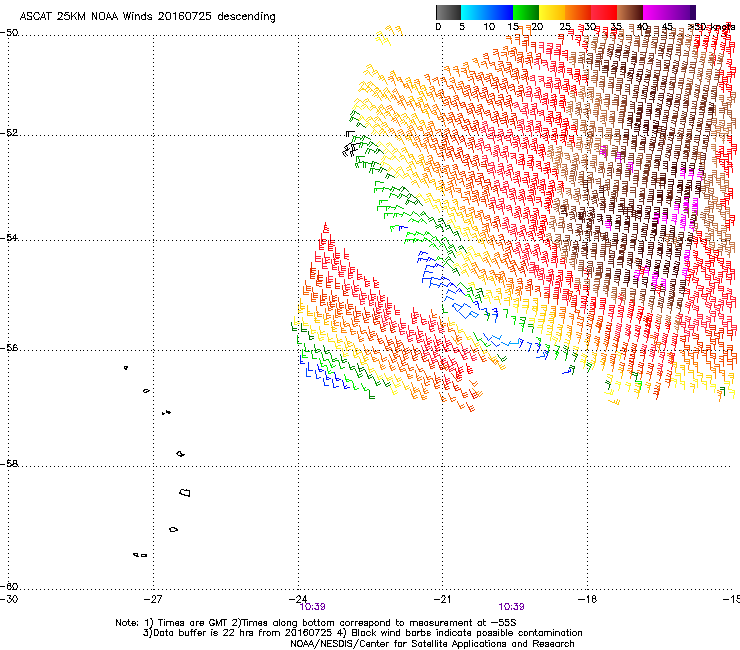This screenshot has height=650, width=740.
Task: Click the -24 longitude axis label
Action: pyautogui.click(x=298, y=599)
